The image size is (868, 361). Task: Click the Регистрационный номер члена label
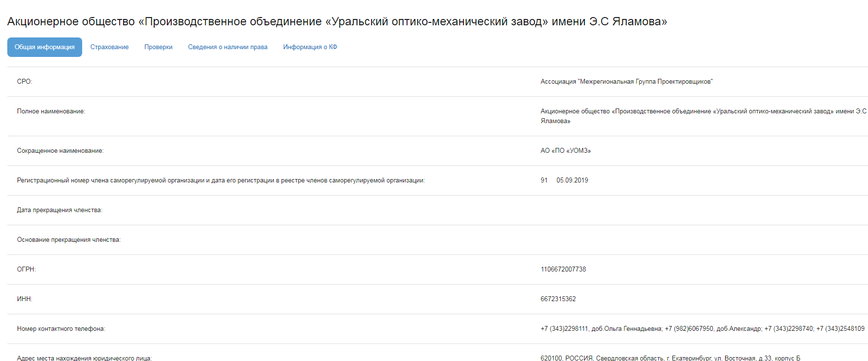(x=221, y=180)
